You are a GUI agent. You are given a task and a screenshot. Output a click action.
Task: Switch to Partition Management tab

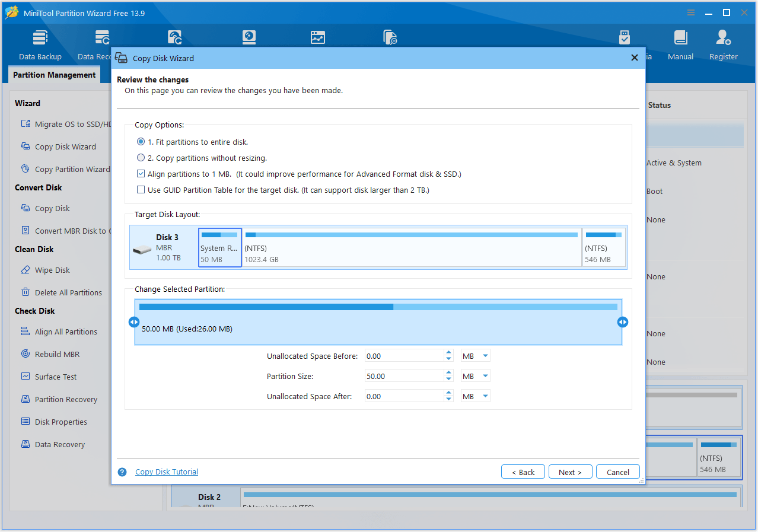[x=54, y=75]
